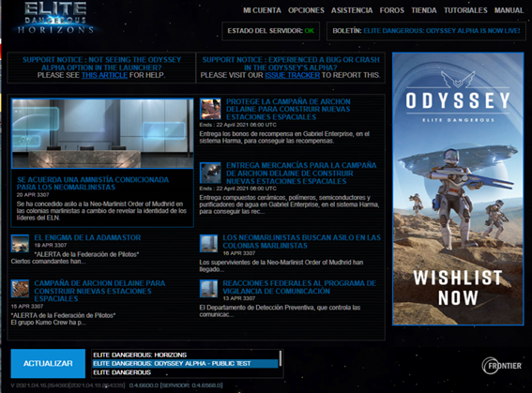Select the base Elite Dangerous entry
This screenshot has width=532, height=393.
pos(185,372)
